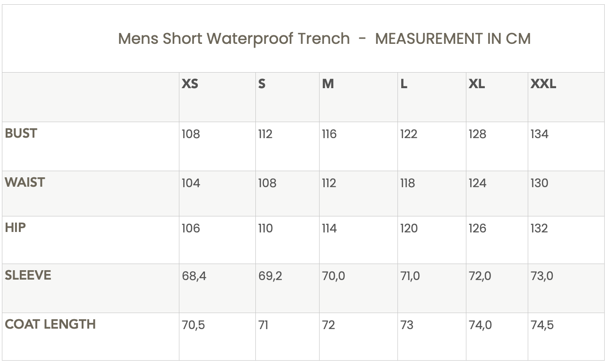
Task: Click the BUST row label
Action: pos(21,133)
